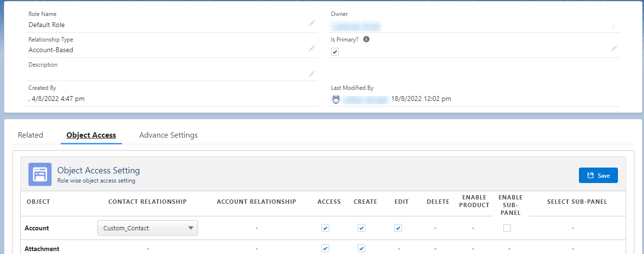Uncheck Create for the Account object
Image resolution: width=644 pixels, height=254 pixels.
tap(362, 228)
